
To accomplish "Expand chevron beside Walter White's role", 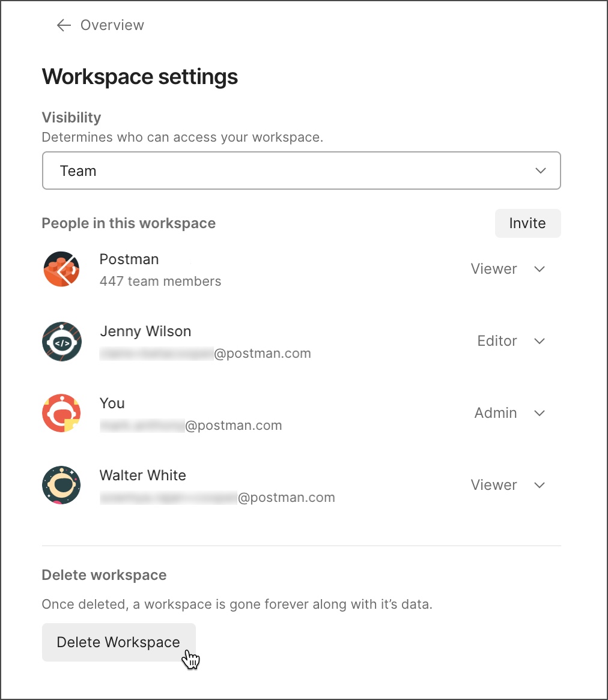I will coord(540,485).
